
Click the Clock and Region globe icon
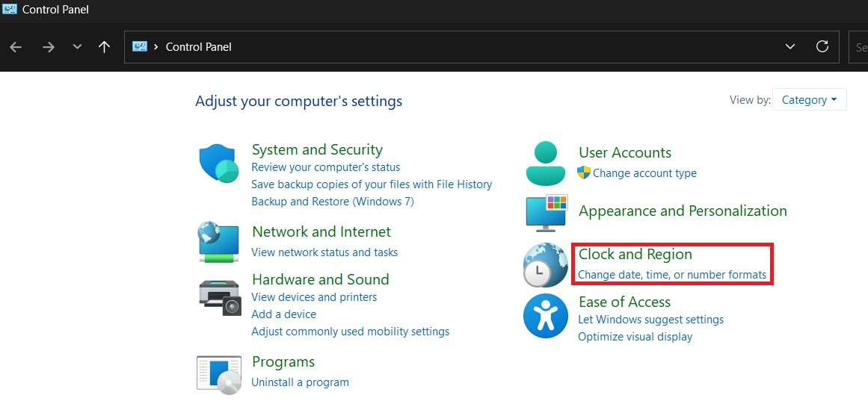coord(545,265)
